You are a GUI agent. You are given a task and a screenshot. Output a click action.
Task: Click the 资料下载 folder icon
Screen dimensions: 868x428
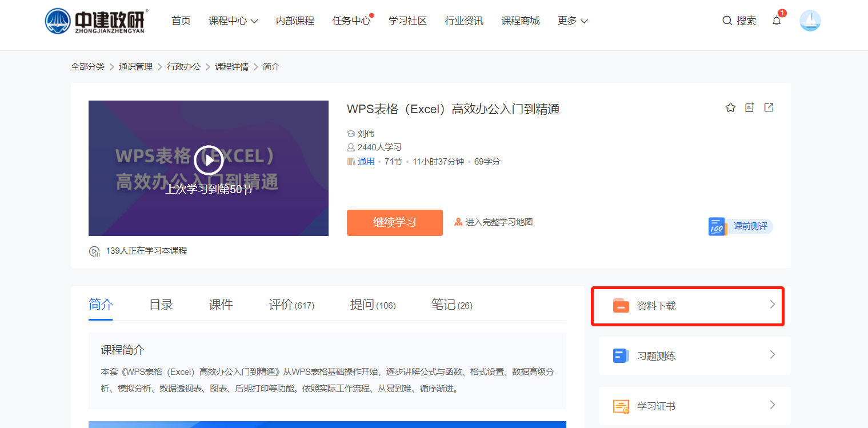coord(621,306)
